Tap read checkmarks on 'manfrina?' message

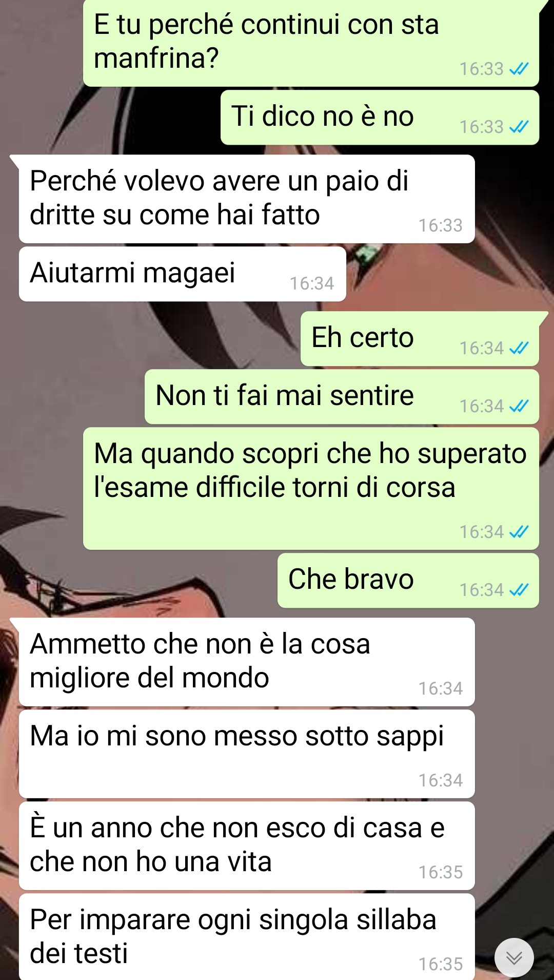[519, 69]
